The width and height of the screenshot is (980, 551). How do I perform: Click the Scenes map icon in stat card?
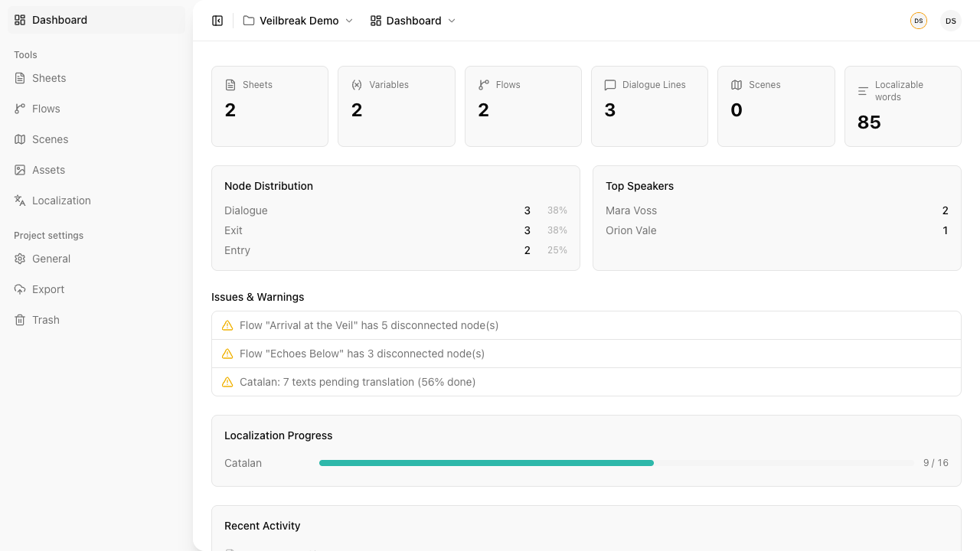click(x=737, y=85)
